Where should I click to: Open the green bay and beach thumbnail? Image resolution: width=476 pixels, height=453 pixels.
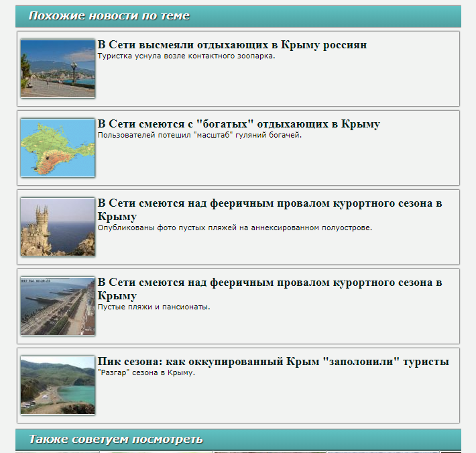pos(58,385)
